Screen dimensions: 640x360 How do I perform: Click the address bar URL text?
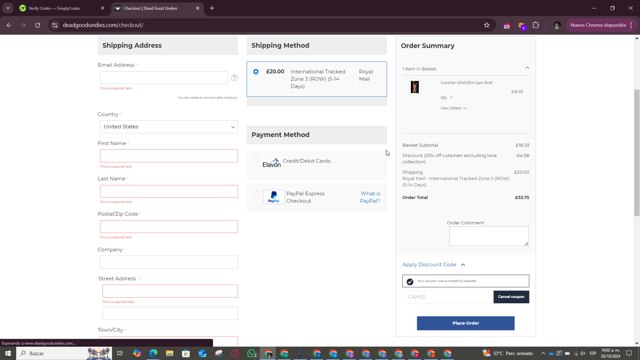(103, 25)
